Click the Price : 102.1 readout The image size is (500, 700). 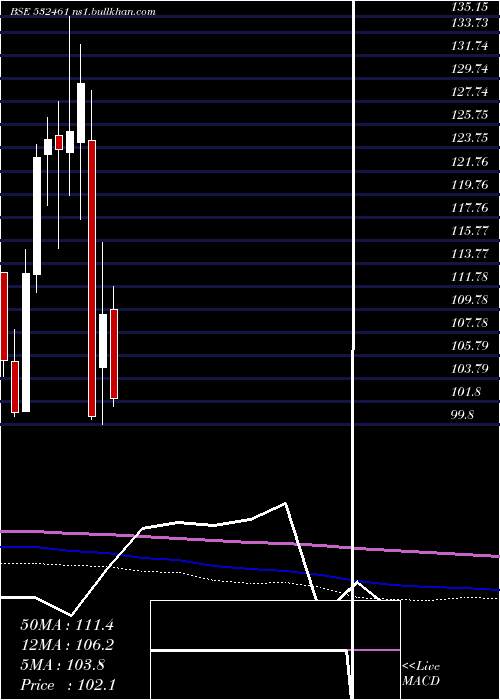tap(67, 685)
